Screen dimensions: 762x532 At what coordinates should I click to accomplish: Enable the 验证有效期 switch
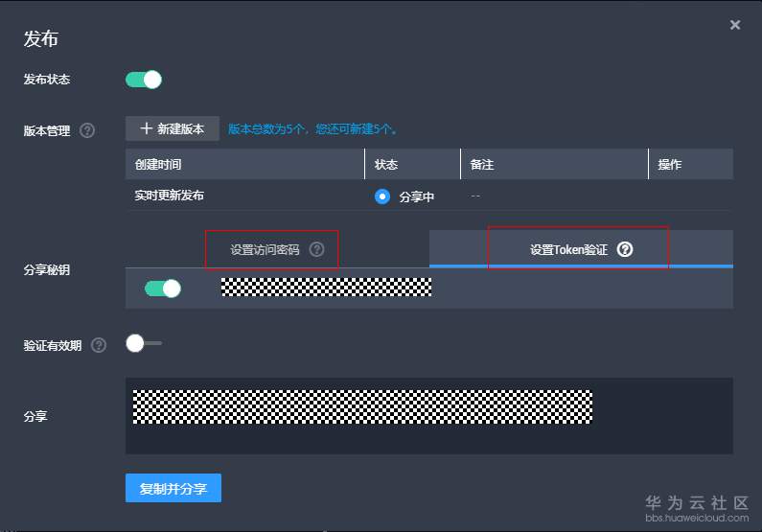pos(144,343)
